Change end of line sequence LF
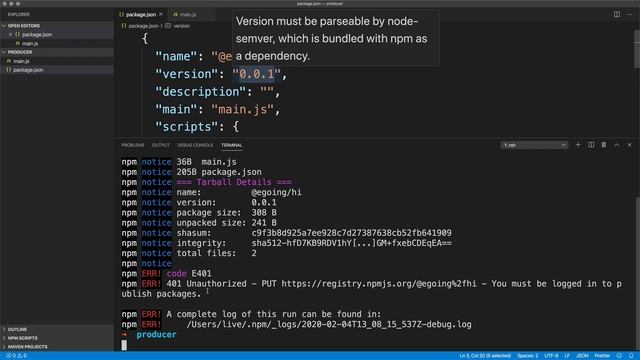This screenshot has height=360, width=640. 567,356
